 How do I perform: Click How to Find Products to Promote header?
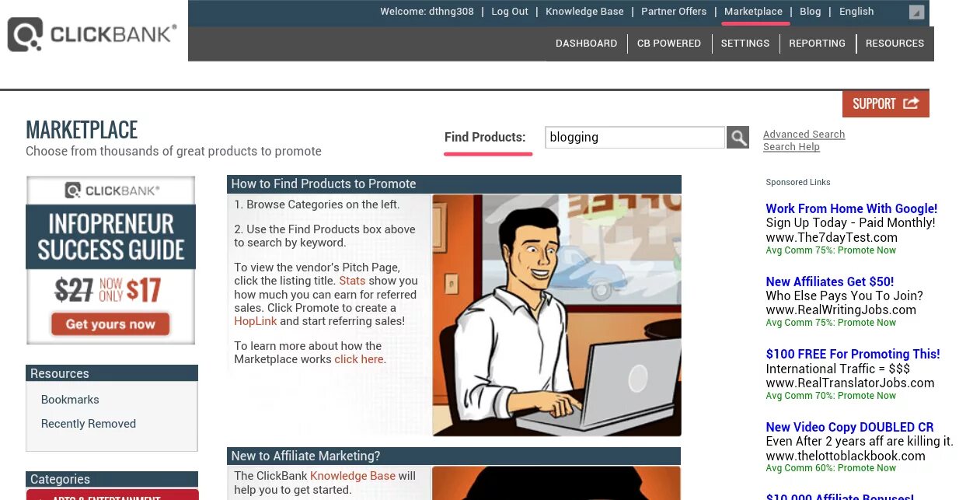coord(454,184)
